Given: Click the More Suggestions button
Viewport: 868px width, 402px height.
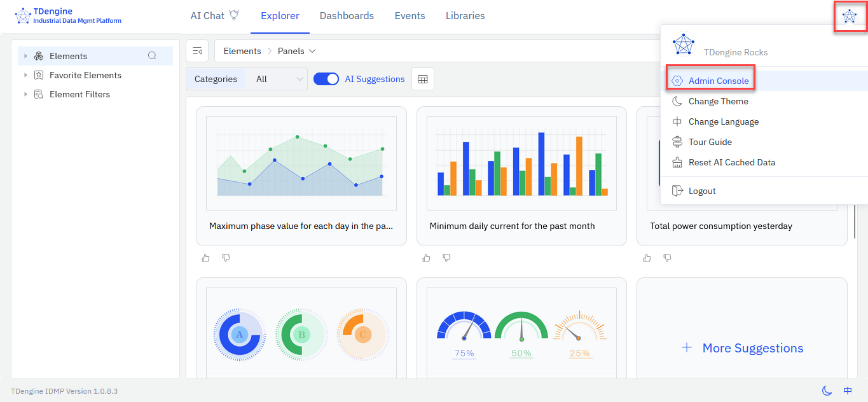Looking at the screenshot, I should (742, 348).
